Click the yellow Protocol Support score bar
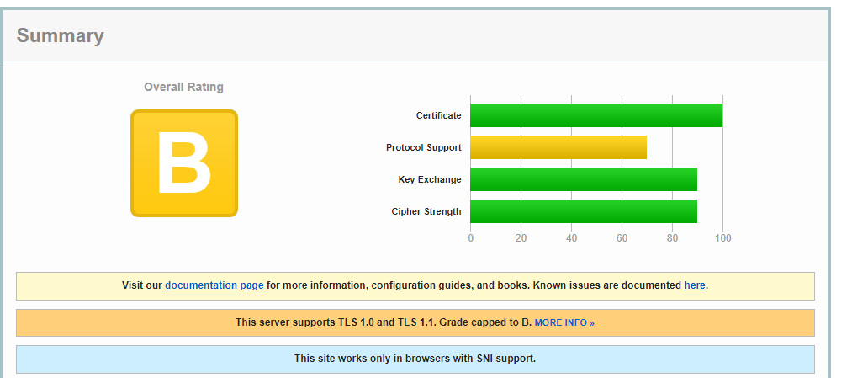868x378 pixels. pyautogui.click(x=558, y=147)
